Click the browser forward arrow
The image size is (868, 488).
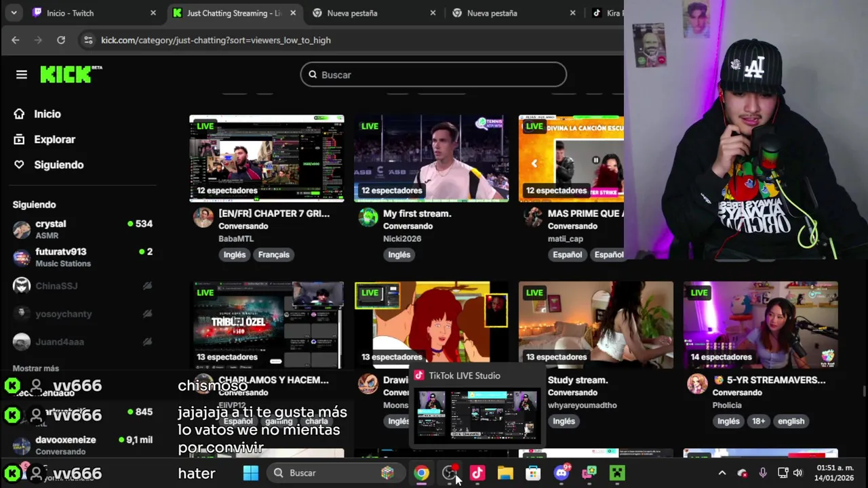pyautogui.click(x=38, y=40)
